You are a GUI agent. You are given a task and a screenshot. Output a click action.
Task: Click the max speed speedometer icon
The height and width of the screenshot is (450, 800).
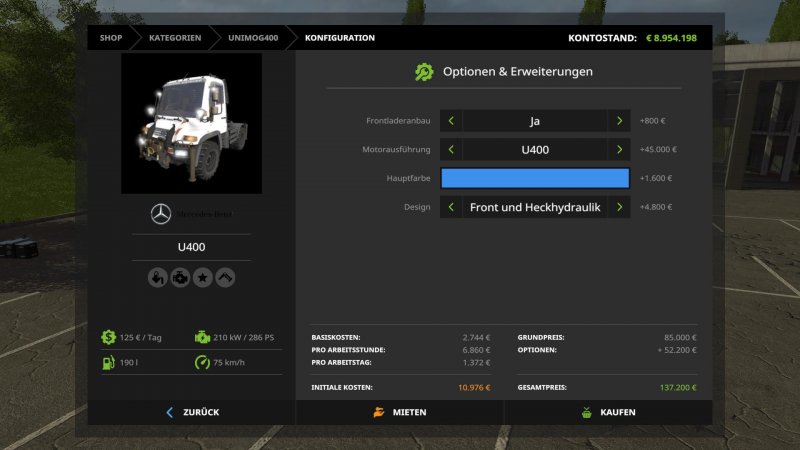pyautogui.click(x=202, y=363)
